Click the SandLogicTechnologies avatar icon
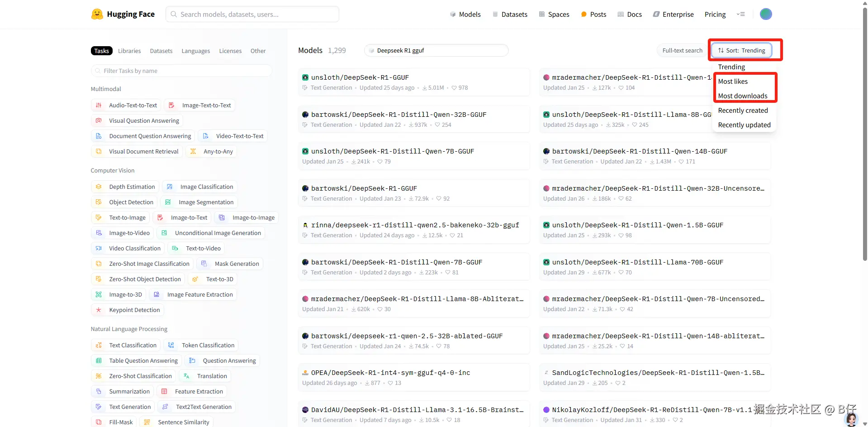Screen dimensions: 868x427 click(546, 373)
